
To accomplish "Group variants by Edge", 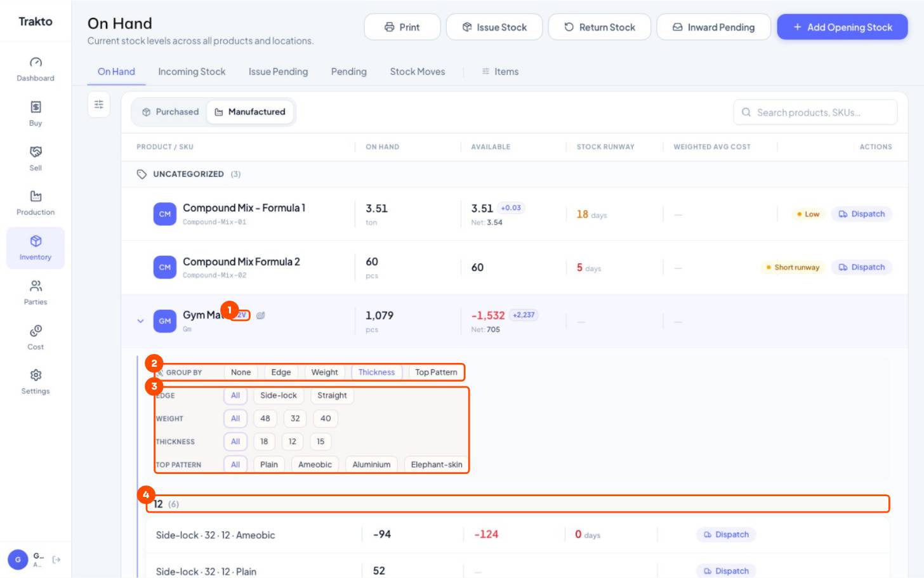I will (x=281, y=372).
